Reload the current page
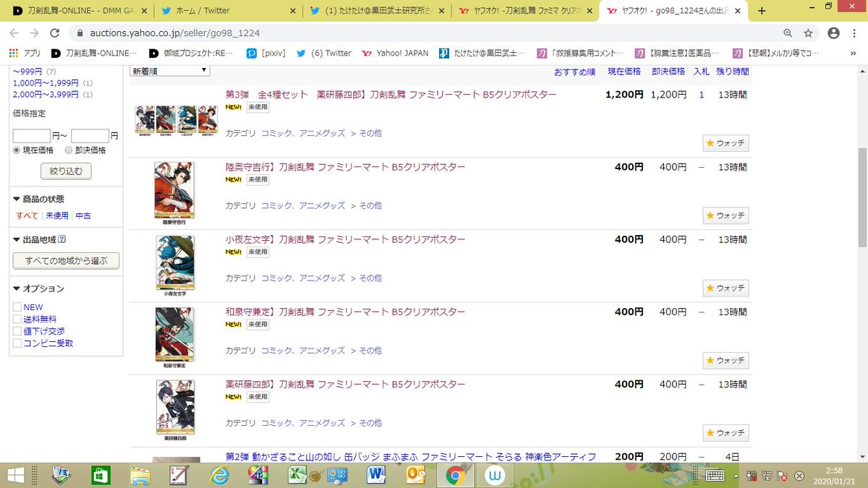 pos(56,33)
